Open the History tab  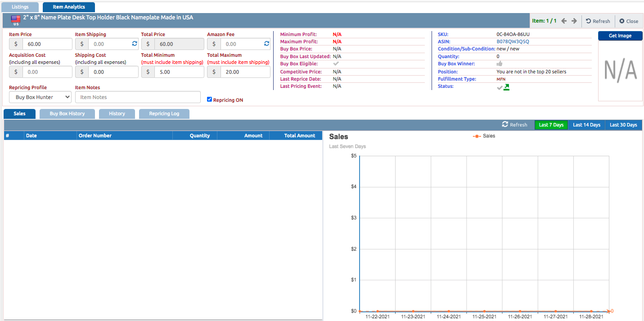pyautogui.click(x=117, y=114)
